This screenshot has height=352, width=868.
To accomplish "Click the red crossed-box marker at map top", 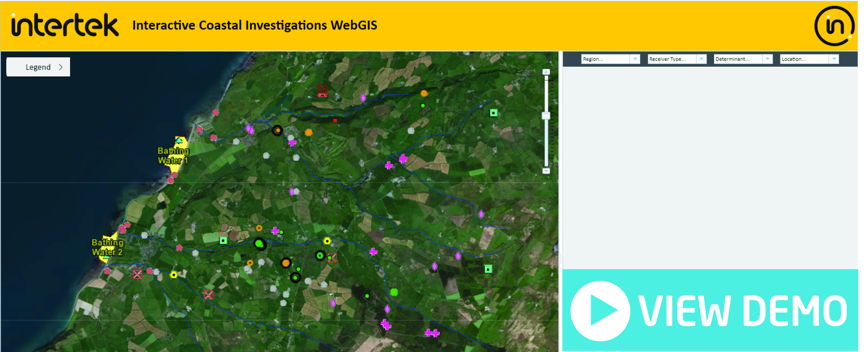I will [323, 91].
